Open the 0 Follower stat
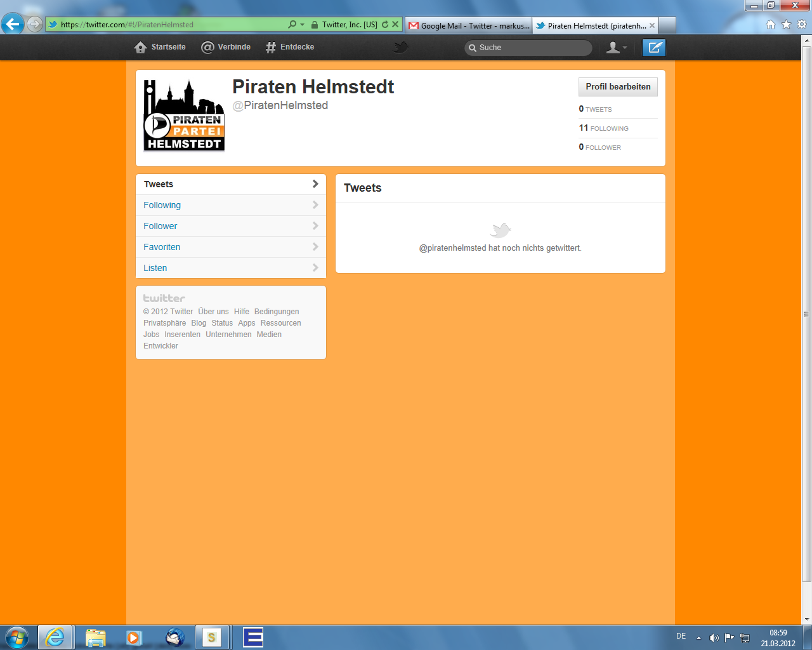This screenshot has width=812, height=650. (x=599, y=147)
